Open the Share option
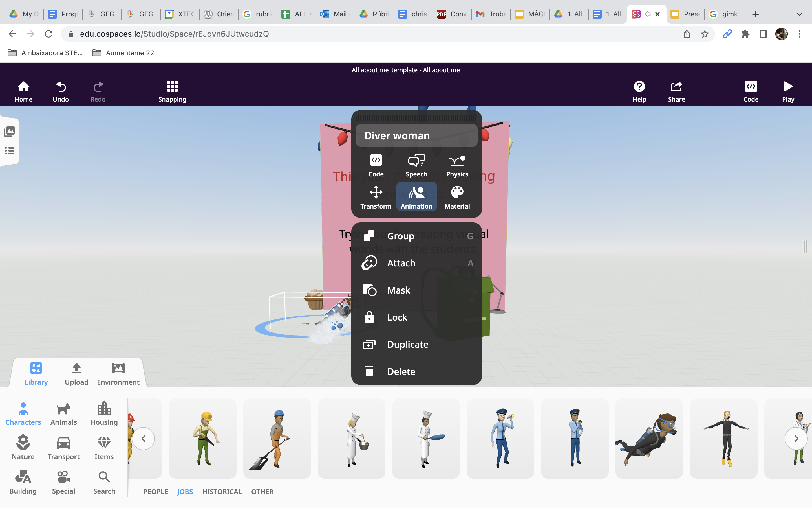This screenshot has width=812, height=508. (x=676, y=91)
